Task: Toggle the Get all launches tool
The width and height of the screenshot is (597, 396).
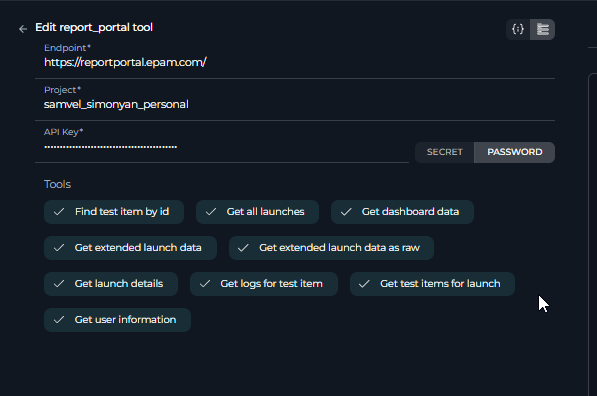Action: [x=257, y=212]
